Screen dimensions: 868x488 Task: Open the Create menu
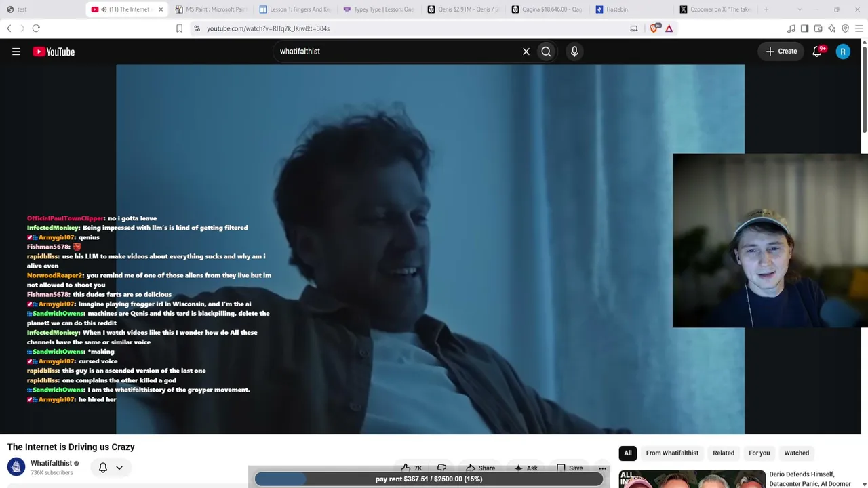(781, 52)
